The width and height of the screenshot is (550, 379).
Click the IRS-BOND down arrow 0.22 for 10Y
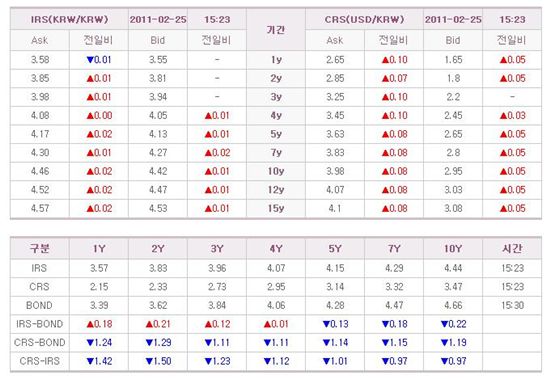[x=454, y=324]
